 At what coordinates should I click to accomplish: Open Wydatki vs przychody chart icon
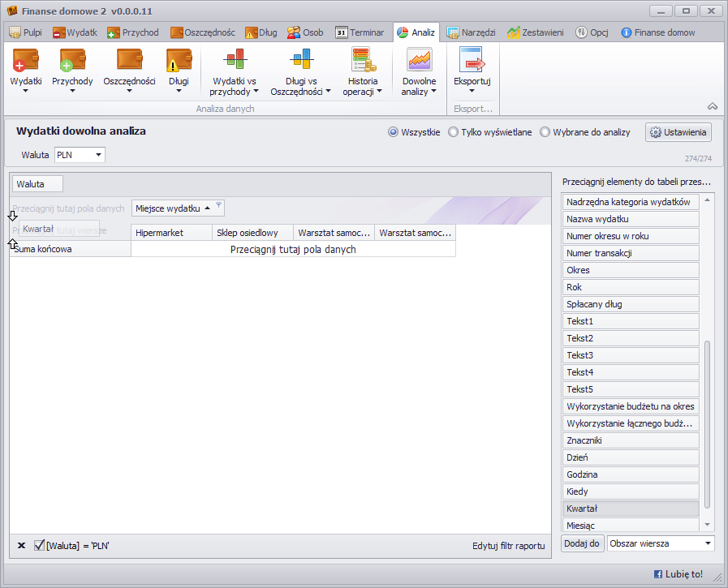pos(234,61)
